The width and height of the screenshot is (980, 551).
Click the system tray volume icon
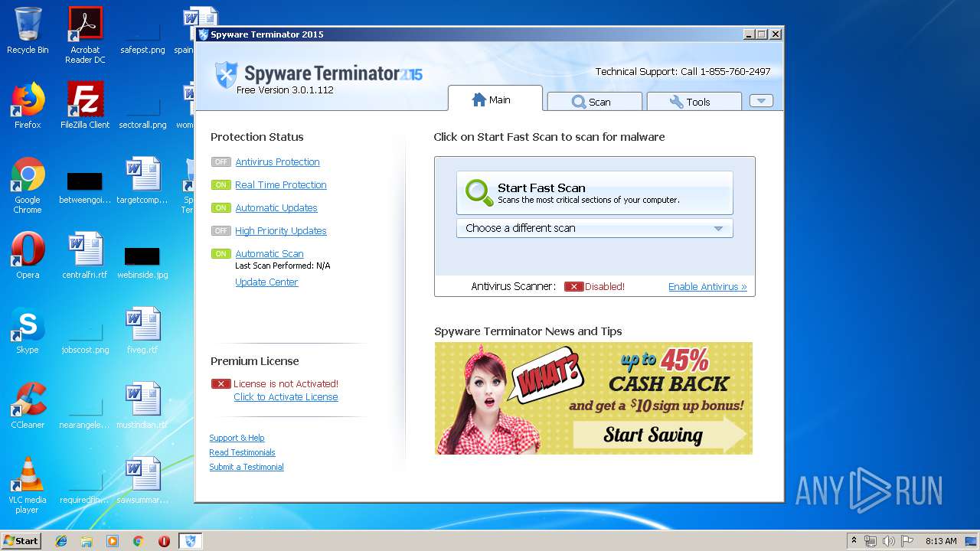[x=888, y=541]
